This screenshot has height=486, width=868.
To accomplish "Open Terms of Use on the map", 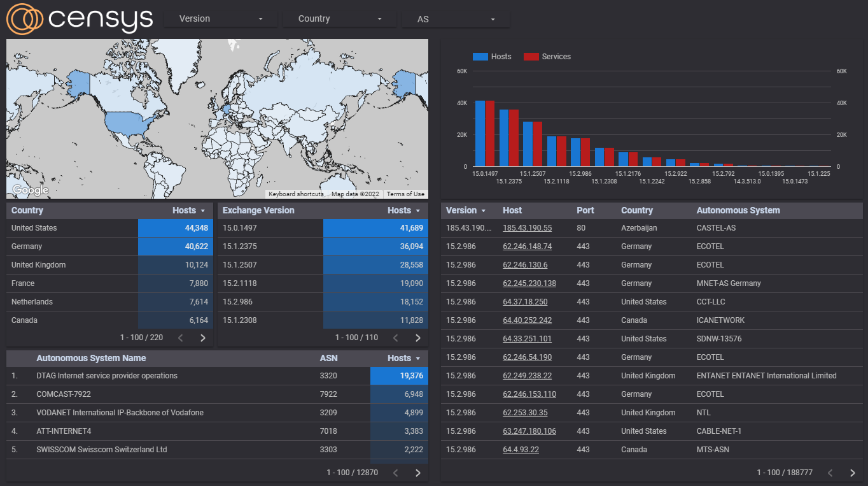I will 405,194.
